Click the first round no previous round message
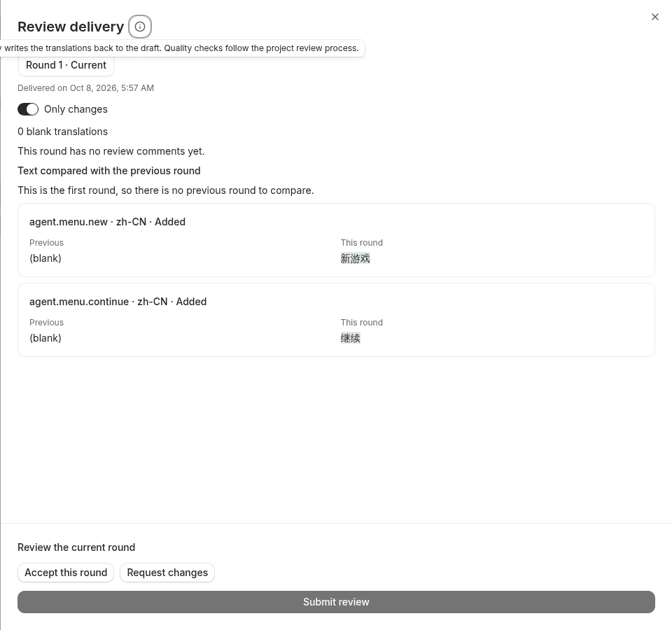The image size is (672, 630). (166, 190)
